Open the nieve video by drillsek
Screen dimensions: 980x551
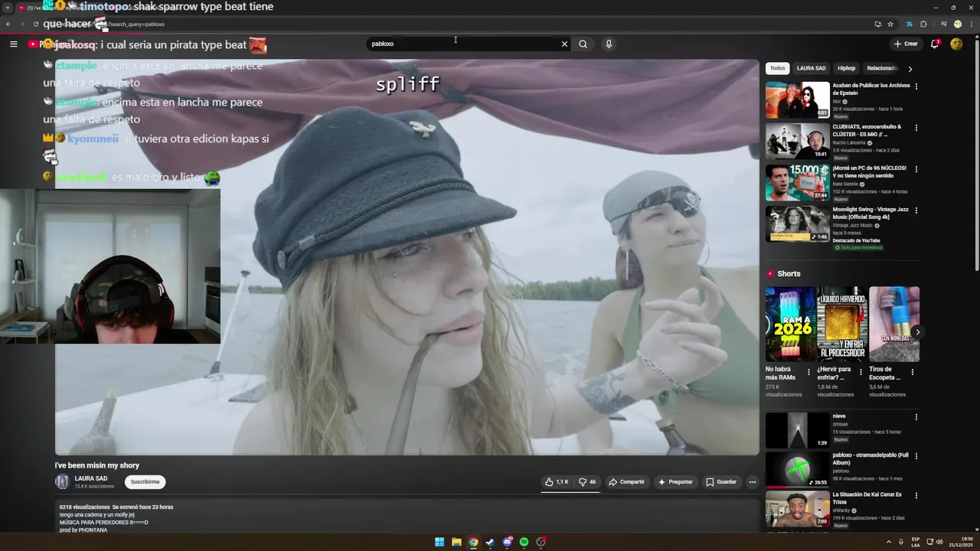tap(797, 430)
